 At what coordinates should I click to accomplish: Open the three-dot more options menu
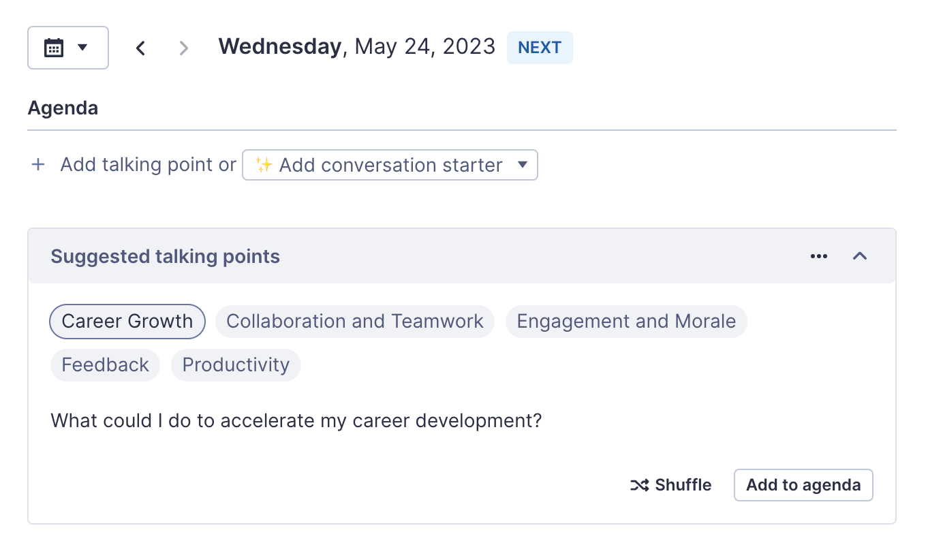click(818, 256)
